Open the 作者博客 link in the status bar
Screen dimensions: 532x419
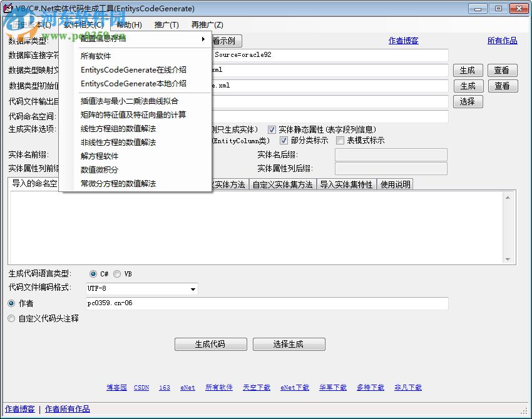19,409
